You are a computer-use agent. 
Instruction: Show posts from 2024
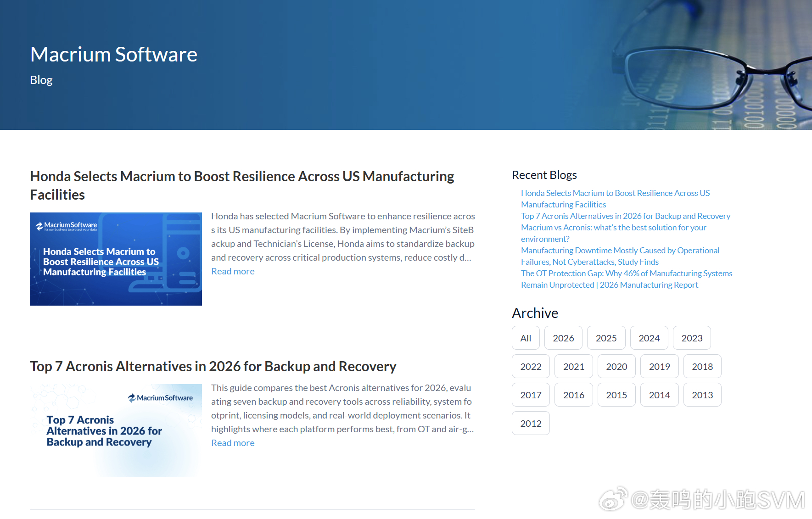(649, 338)
